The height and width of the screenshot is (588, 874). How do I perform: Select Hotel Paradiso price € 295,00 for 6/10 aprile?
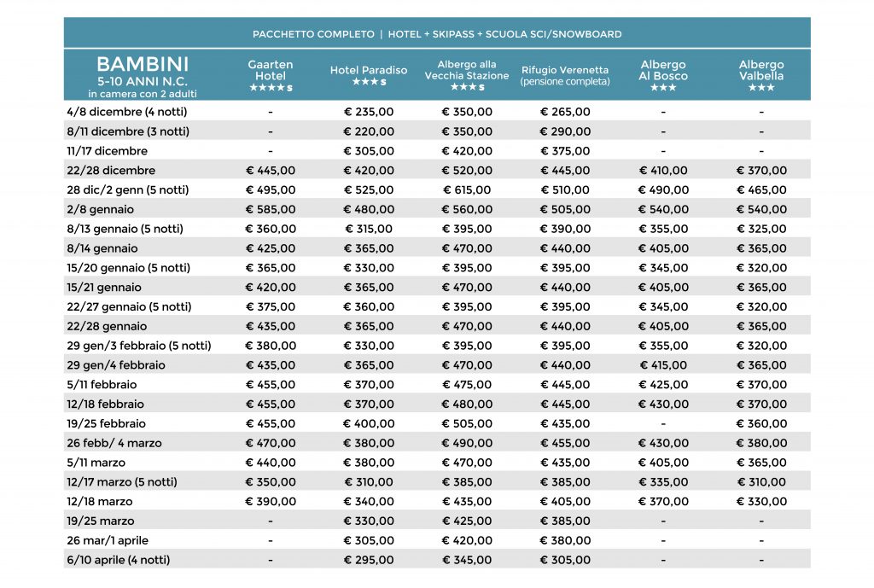pyautogui.click(x=369, y=560)
